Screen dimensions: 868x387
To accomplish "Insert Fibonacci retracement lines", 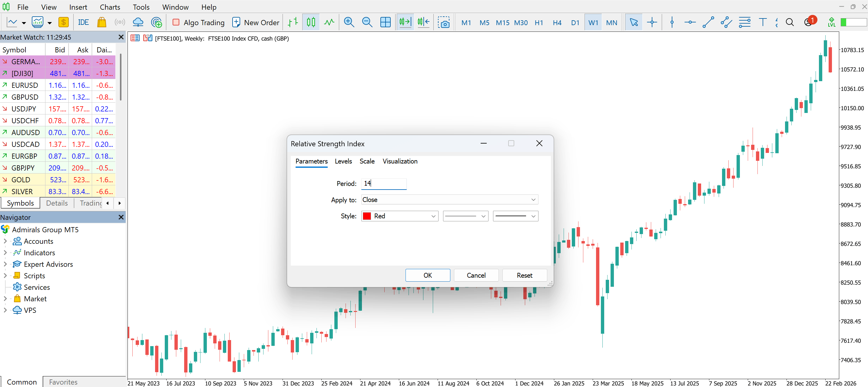I will coord(745,23).
